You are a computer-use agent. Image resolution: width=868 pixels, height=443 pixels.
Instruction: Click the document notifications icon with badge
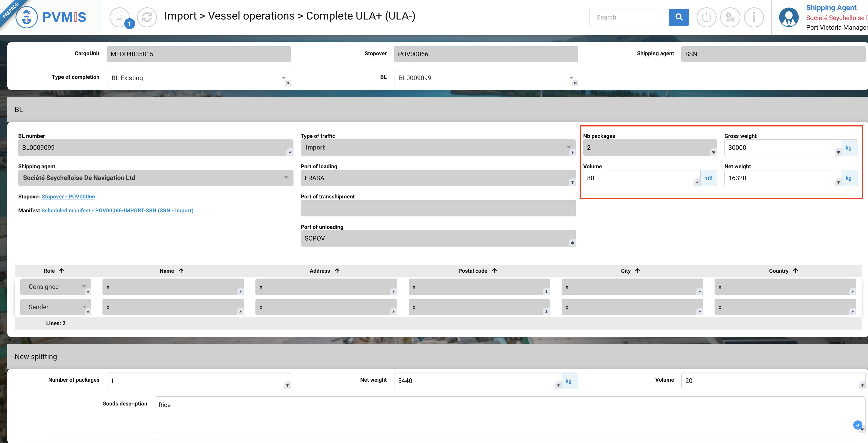[120, 17]
